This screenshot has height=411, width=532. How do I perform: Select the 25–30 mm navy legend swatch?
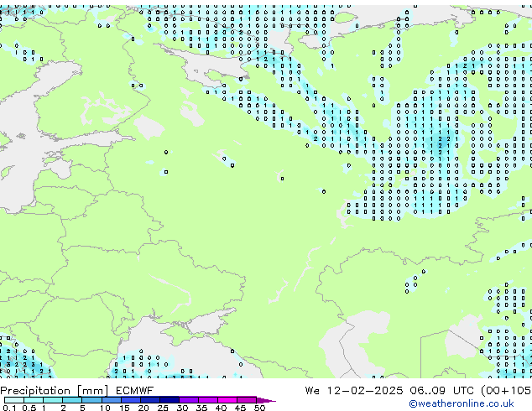tap(170, 400)
